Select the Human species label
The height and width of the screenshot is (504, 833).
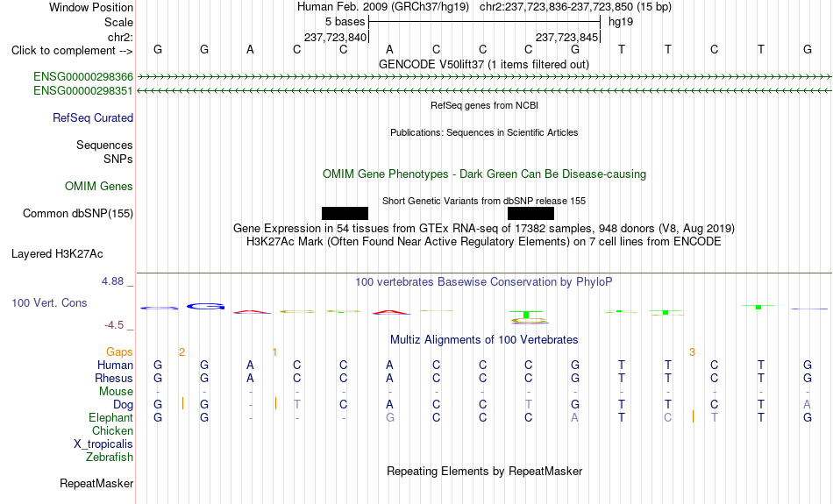(x=115, y=365)
